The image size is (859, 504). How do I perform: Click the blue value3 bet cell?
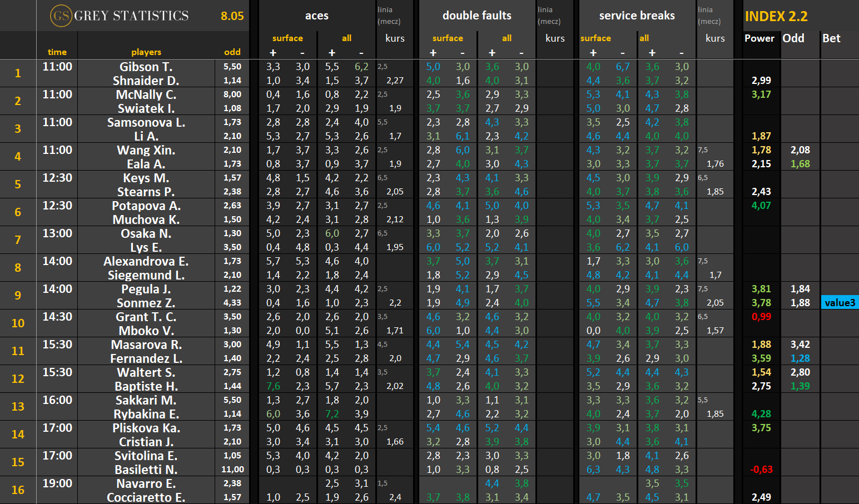click(x=840, y=303)
